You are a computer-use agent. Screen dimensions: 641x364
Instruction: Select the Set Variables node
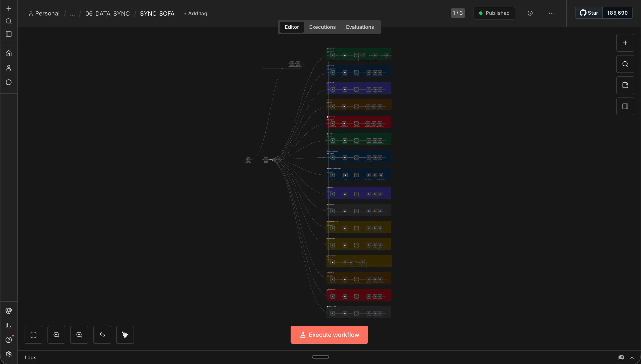point(266,160)
